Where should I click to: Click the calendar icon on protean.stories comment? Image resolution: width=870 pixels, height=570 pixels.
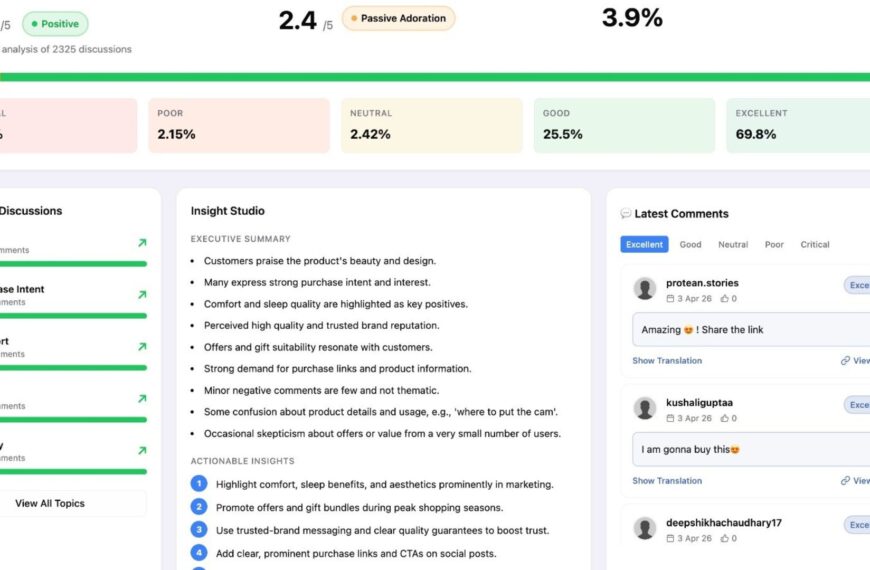coord(670,299)
